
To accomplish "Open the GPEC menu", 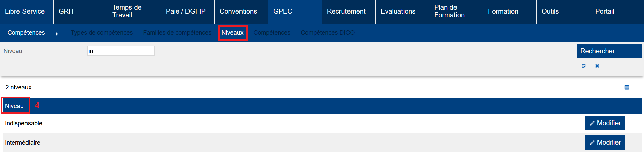I will [283, 12].
